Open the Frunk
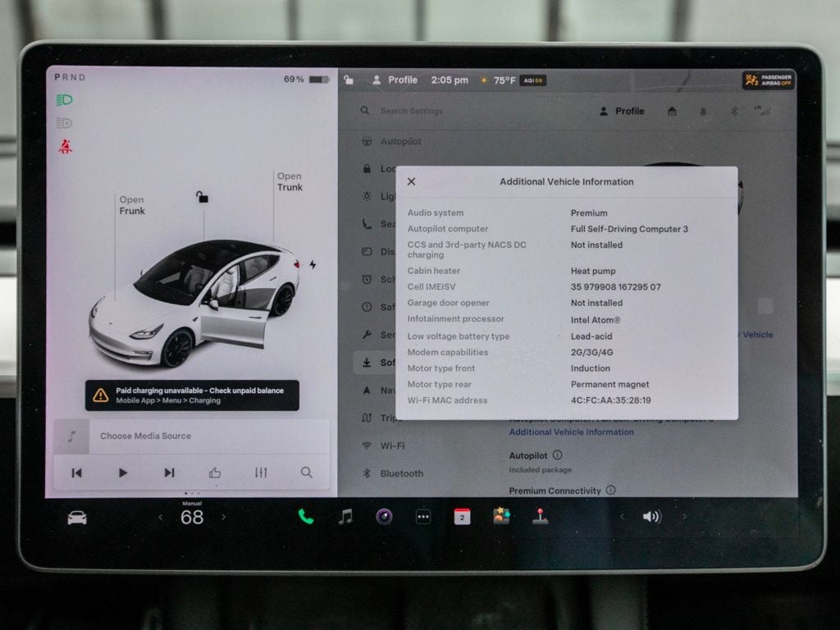The width and height of the screenshot is (840, 630). coord(132,205)
